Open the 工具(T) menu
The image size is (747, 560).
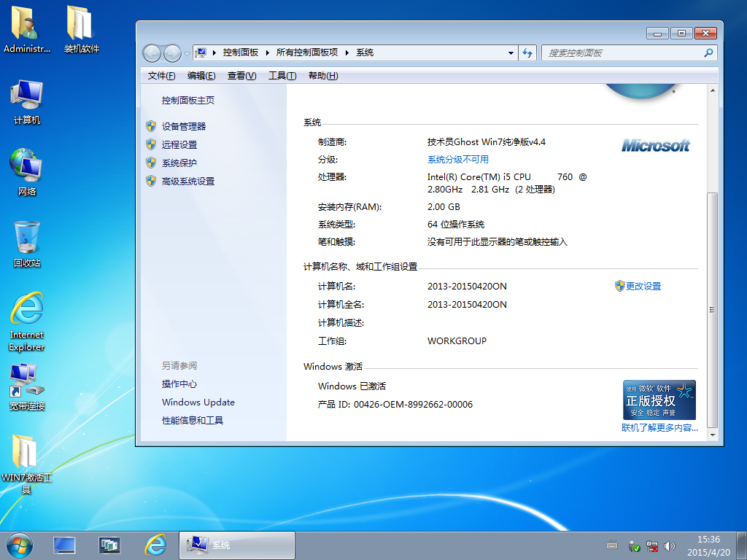pyautogui.click(x=282, y=76)
